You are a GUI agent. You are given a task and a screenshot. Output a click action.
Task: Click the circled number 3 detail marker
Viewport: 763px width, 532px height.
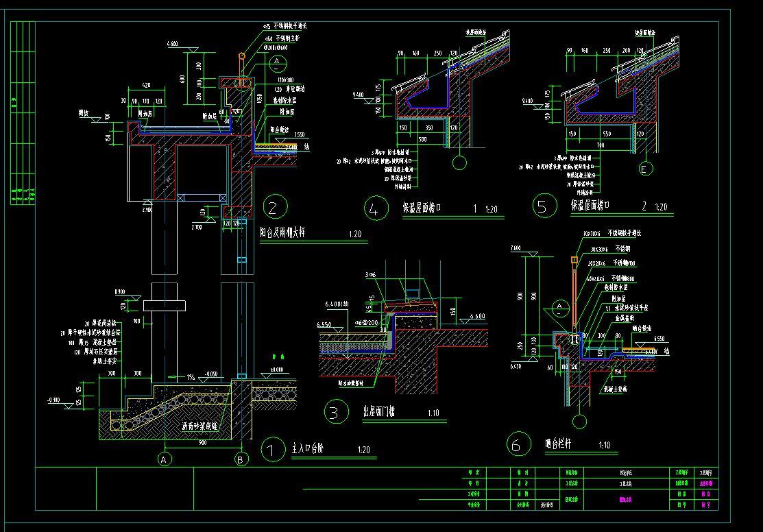tap(337, 412)
